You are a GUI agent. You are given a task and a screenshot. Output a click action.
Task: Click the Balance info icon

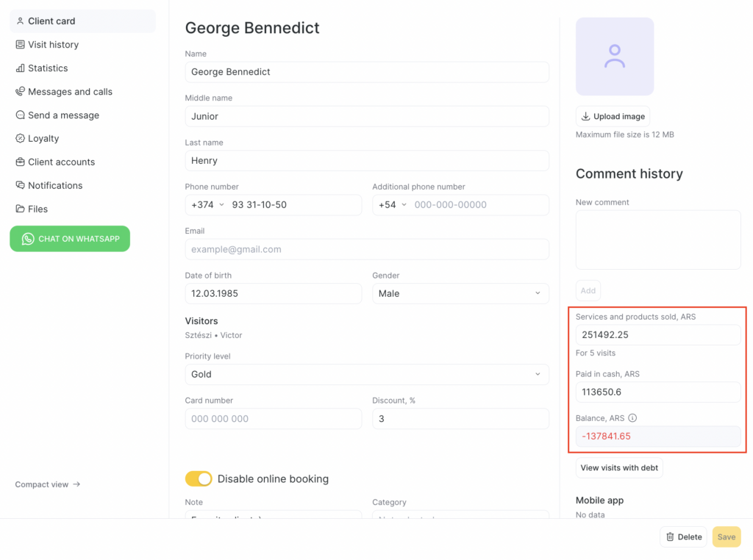coord(632,418)
